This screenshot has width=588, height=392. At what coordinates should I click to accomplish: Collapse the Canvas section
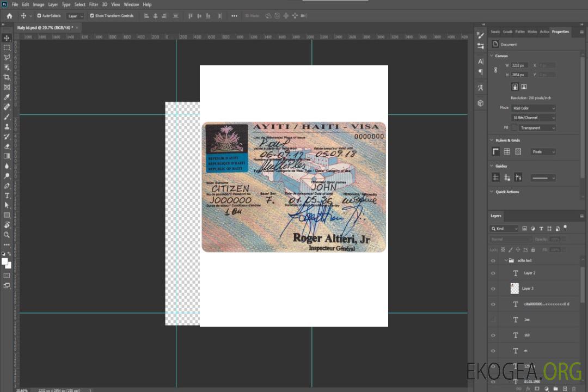coord(492,56)
